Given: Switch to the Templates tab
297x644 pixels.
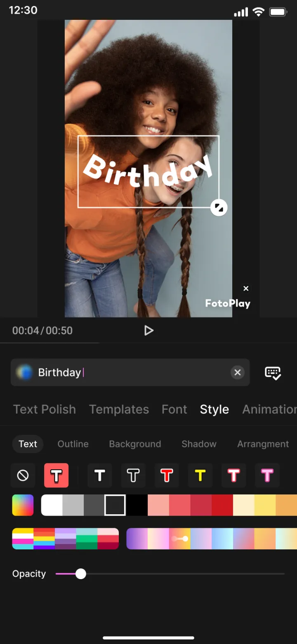Looking at the screenshot, I should (x=119, y=409).
